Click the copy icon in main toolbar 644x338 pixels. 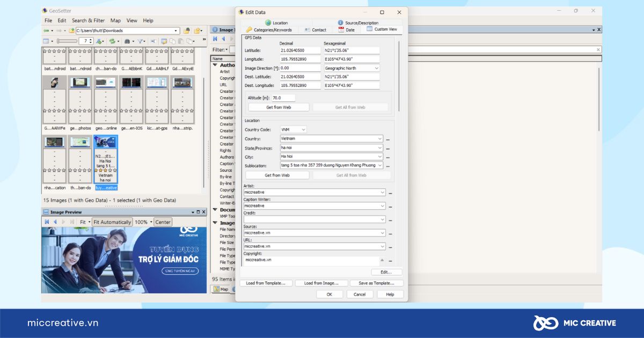pos(173,41)
